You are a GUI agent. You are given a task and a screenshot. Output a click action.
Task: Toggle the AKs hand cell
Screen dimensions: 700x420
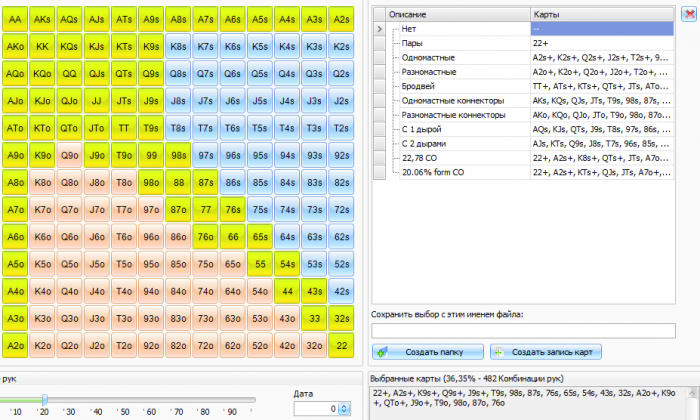pos(42,19)
